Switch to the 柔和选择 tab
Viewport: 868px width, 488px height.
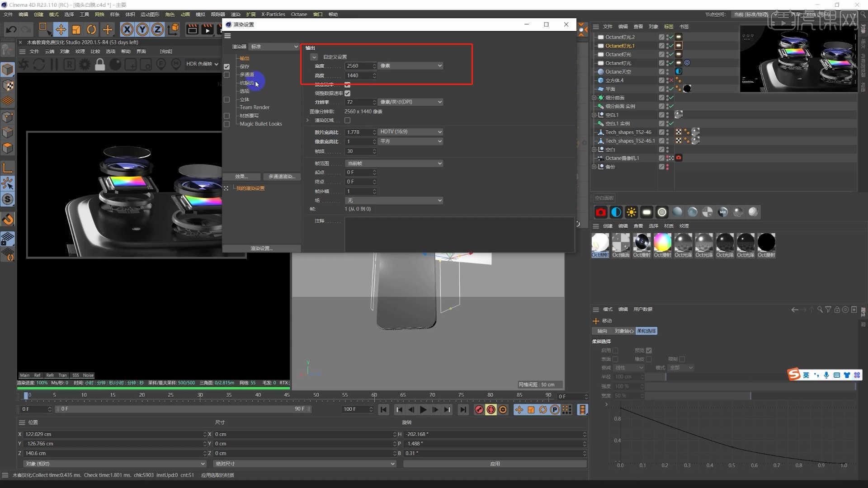point(646,331)
